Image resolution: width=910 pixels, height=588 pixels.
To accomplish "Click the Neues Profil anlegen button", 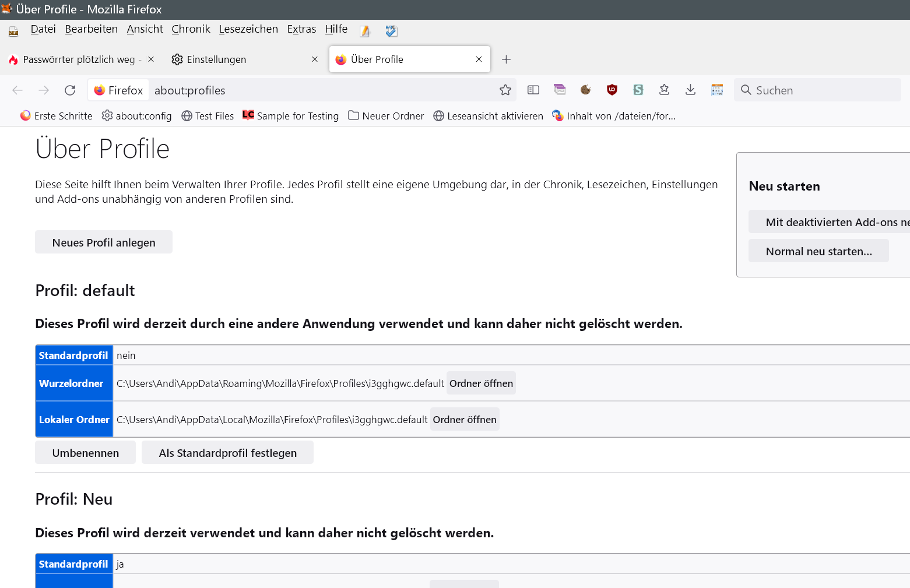I will [x=104, y=242].
